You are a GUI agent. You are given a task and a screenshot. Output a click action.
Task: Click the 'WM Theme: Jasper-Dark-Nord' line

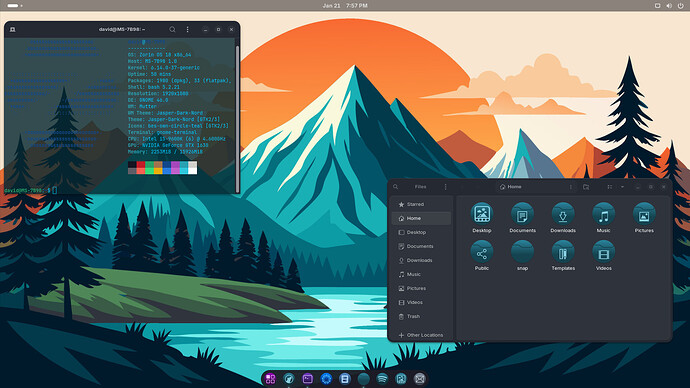tap(165, 113)
